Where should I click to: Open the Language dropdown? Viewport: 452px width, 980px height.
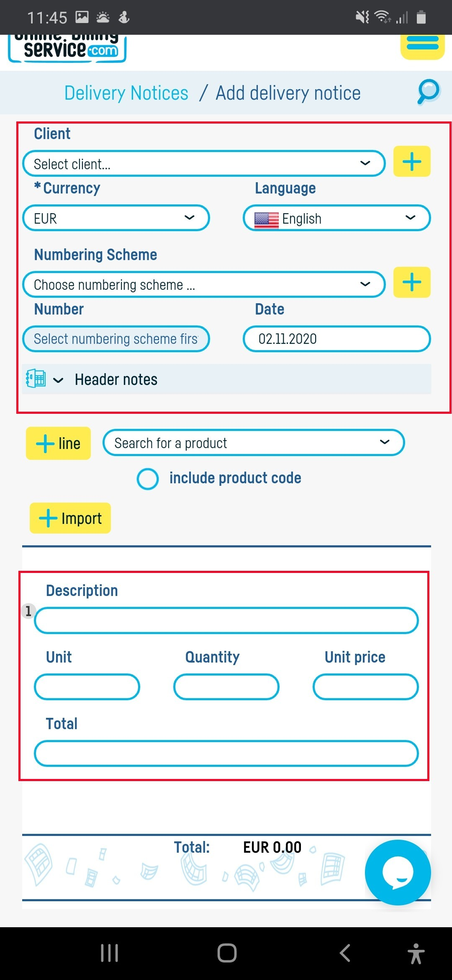click(x=337, y=218)
